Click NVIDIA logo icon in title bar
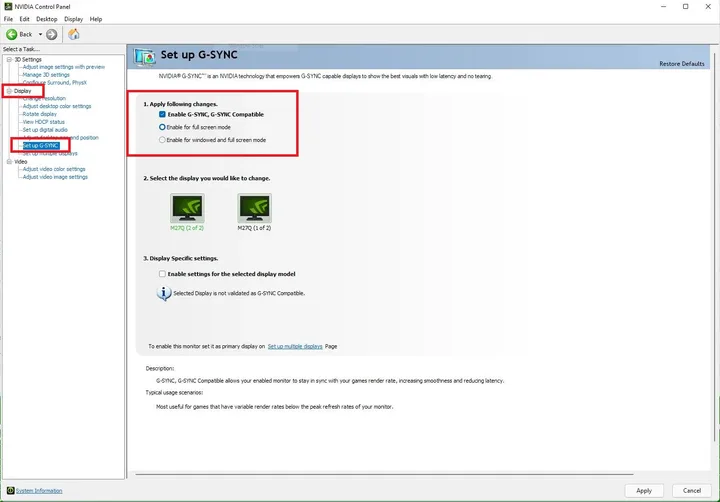The width and height of the screenshot is (720, 502). point(8,6)
